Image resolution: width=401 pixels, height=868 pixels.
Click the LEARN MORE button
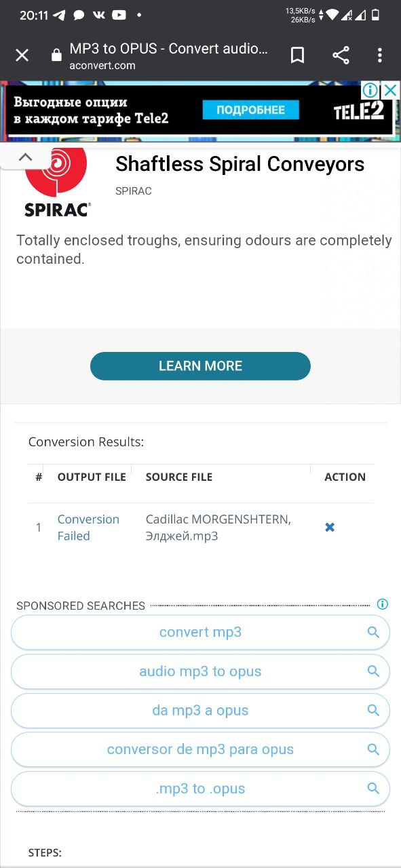tap(200, 366)
